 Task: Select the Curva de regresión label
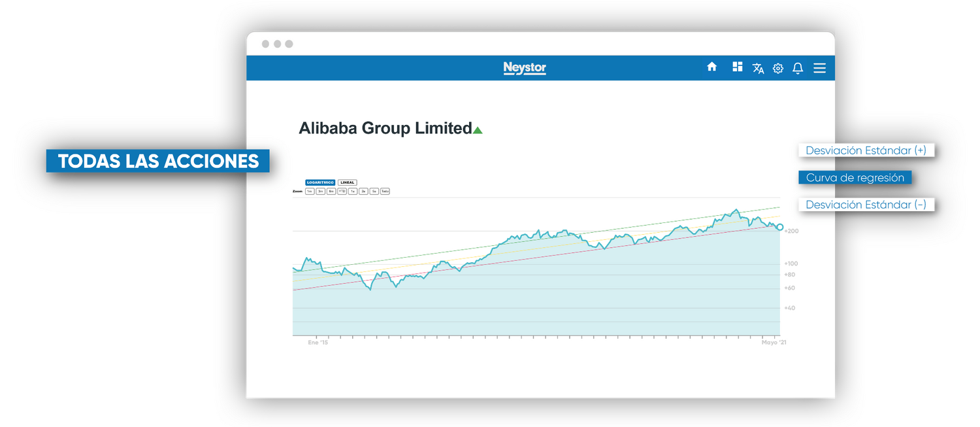[x=855, y=178]
